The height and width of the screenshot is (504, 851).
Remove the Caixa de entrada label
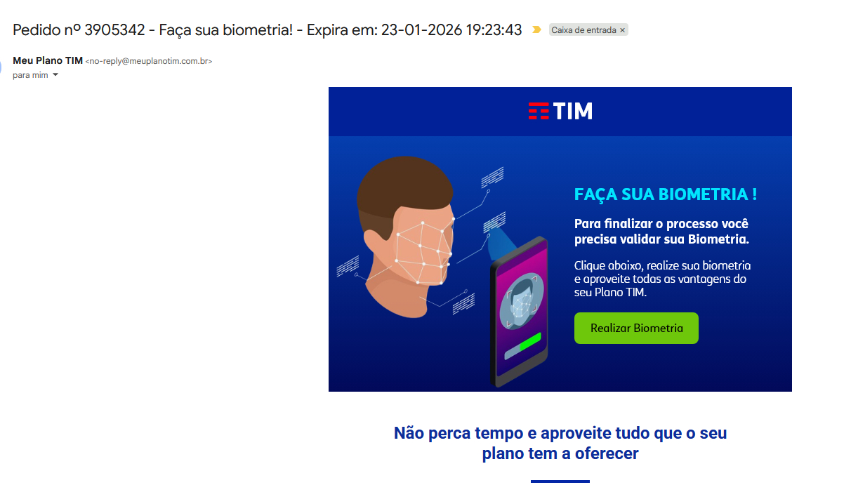click(622, 30)
